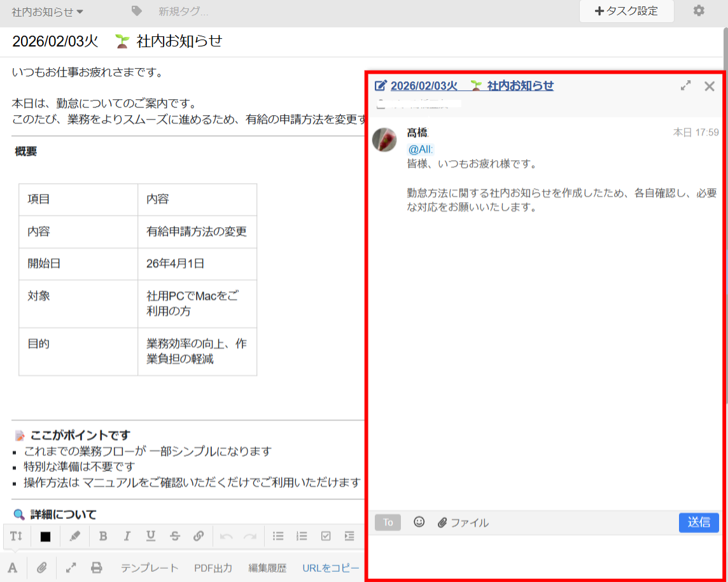Open the text size selector Tt
Viewport: 728px width, 582px height.
(15, 536)
